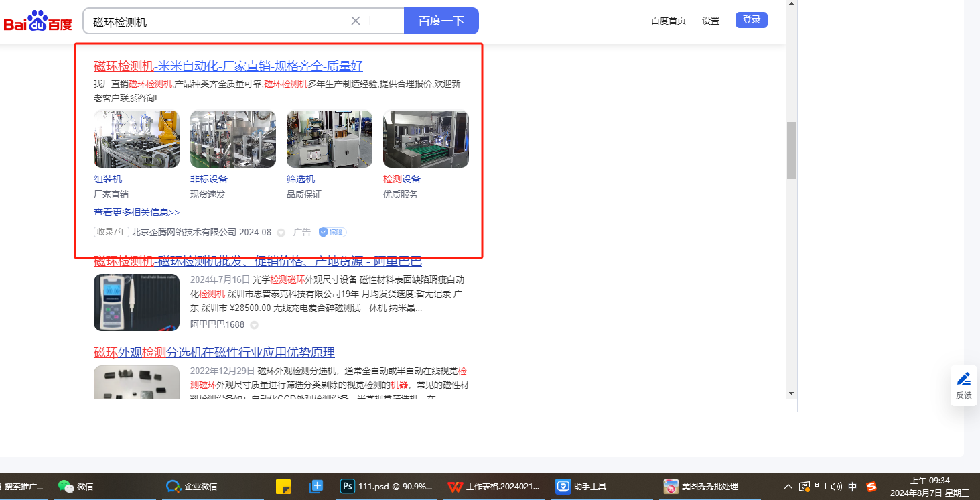Image resolution: width=980 pixels, height=500 pixels.
Task: Click the 组装机 link
Action: (108, 179)
